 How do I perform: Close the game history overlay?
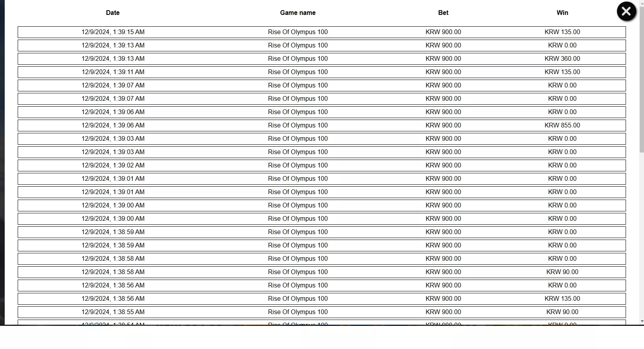point(626,11)
